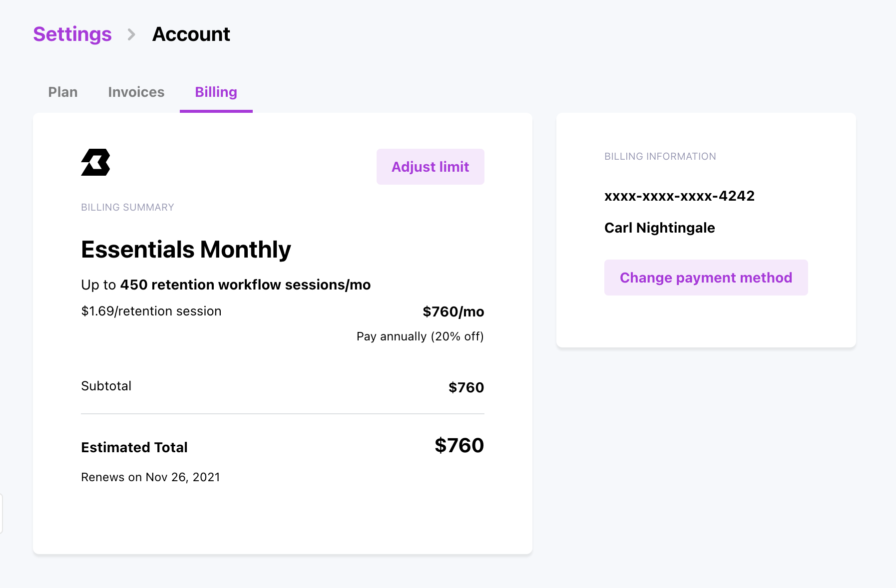This screenshot has height=588, width=896.
Task: Click the black brand logo icon
Action: [x=95, y=162]
